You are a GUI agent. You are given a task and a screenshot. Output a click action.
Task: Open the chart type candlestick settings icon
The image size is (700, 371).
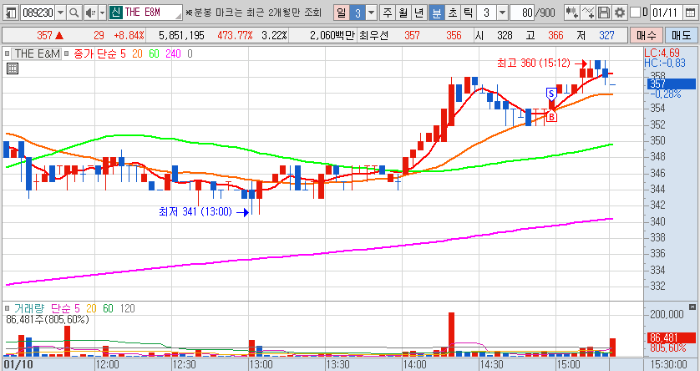[571, 13]
